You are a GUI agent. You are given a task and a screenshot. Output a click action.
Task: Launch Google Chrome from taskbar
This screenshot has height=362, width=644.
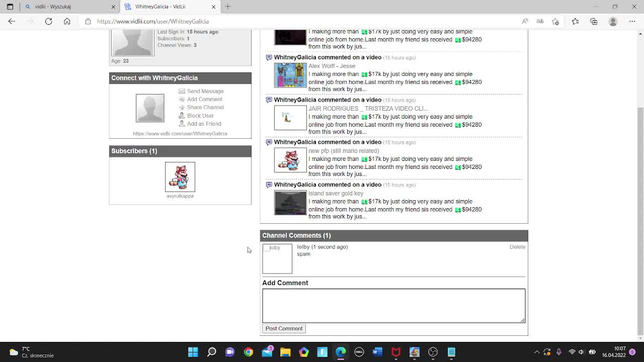pos(249,352)
